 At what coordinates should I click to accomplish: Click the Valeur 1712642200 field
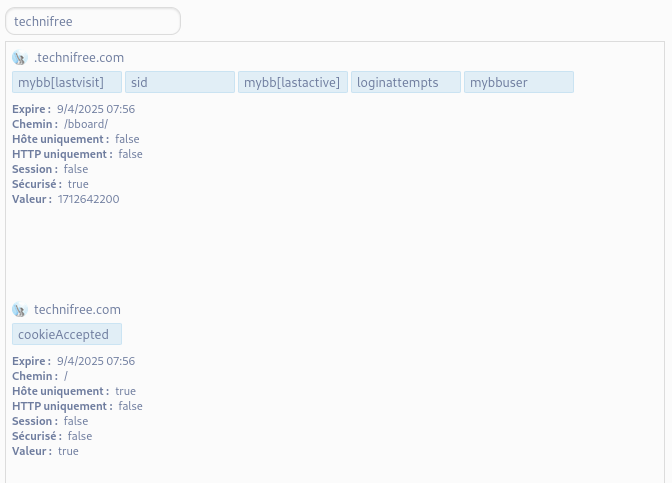88,199
